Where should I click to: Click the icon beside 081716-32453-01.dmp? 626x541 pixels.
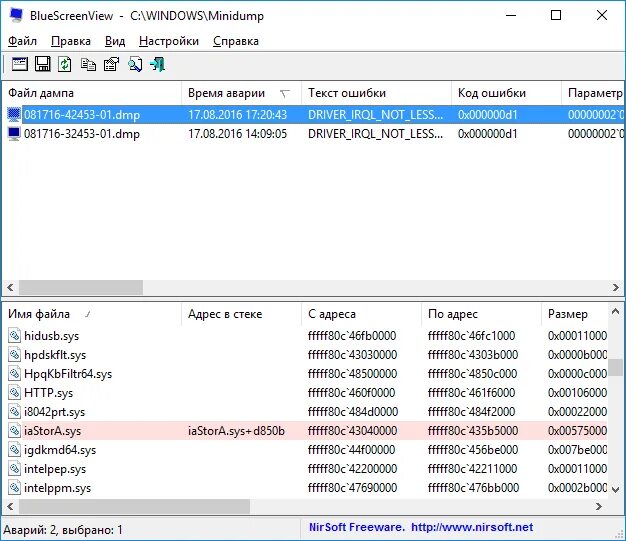14,134
